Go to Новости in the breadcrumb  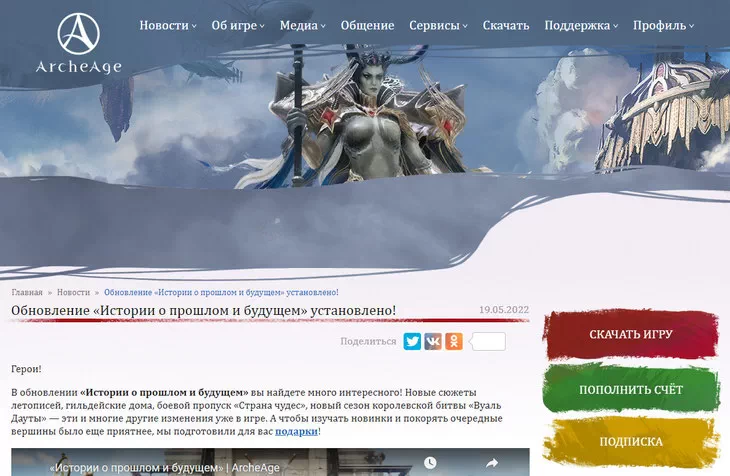73,292
